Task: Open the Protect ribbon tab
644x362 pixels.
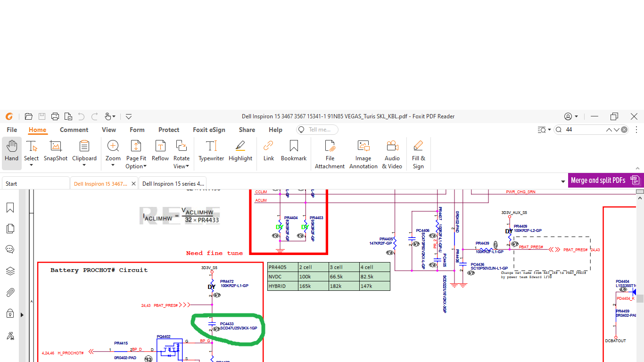Action: coord(169,130)
